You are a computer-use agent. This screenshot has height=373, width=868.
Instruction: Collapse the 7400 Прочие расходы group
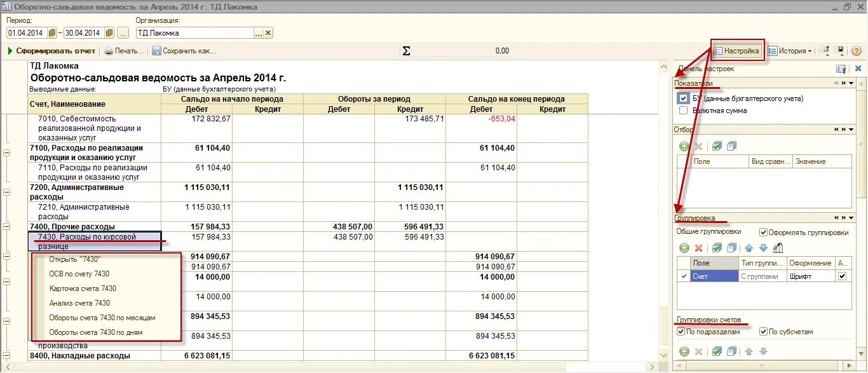click(x=7, y=227)
